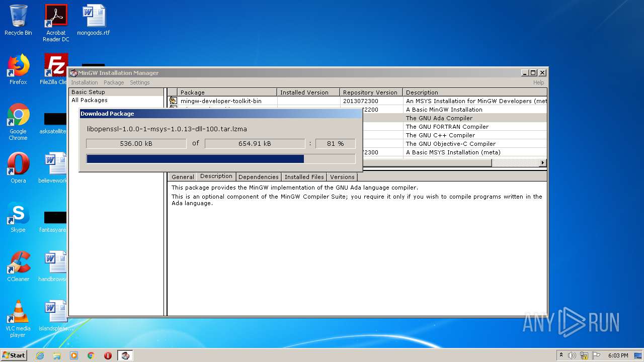Launch Opera browser shortcut
The width and height of the screenshot is (644, 362).
pyautogui.click(x=18, y=168)
